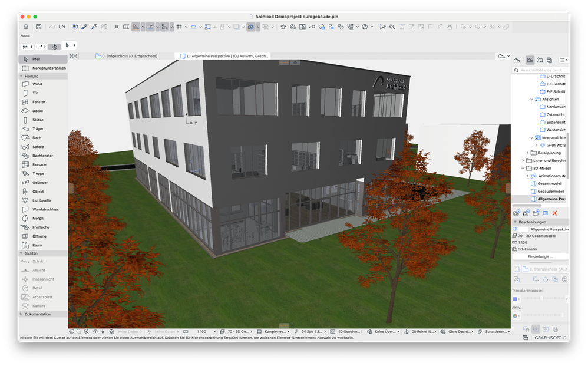Click the redo arrow icon
Viewport: 588px width, 366px height.
(62, 27)
